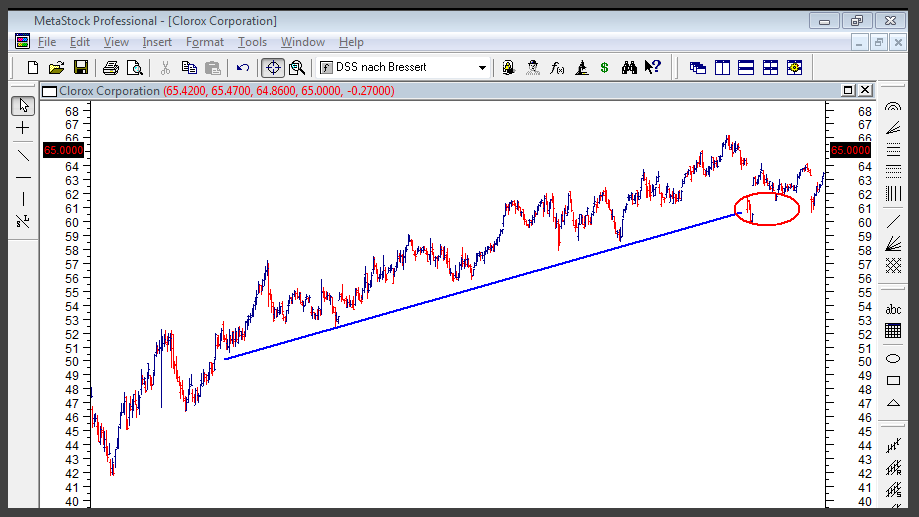Click the binoculars search icon

pyautogui.click(x=629, y=67)
